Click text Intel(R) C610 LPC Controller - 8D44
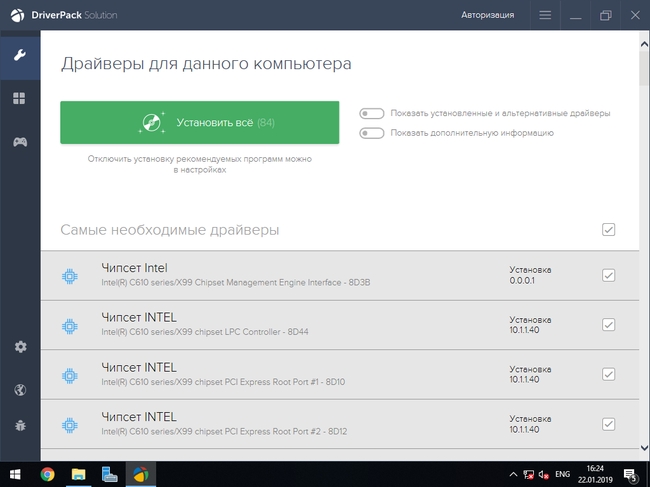The width and height of the screenshot is (650, 487). pos(205,332)
